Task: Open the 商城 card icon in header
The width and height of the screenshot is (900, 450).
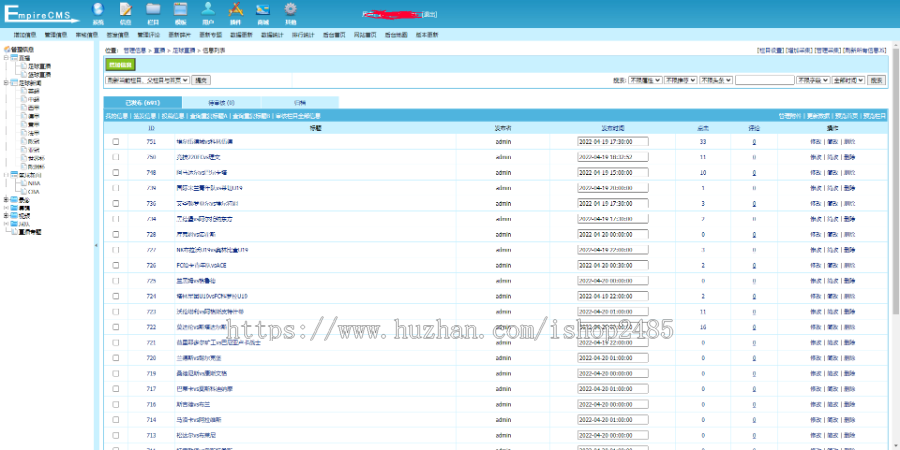Action: point(263,9)
